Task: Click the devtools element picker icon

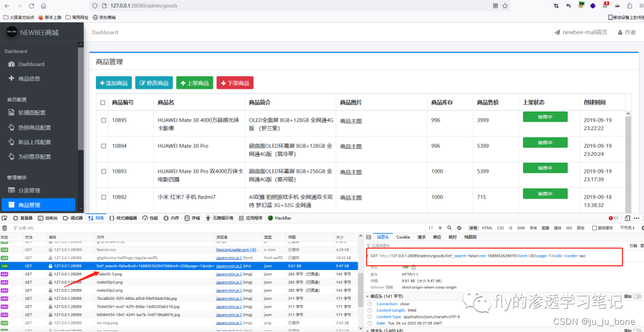Action: coord(5,218)
